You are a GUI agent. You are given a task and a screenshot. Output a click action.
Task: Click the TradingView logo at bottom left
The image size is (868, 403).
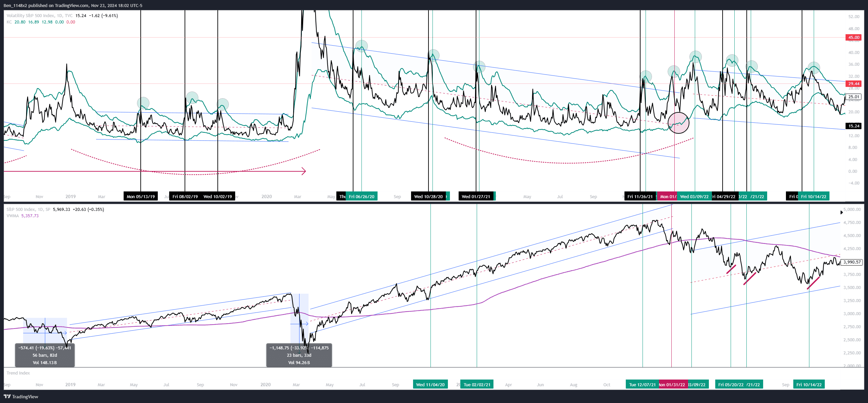[x=21, y=397]
